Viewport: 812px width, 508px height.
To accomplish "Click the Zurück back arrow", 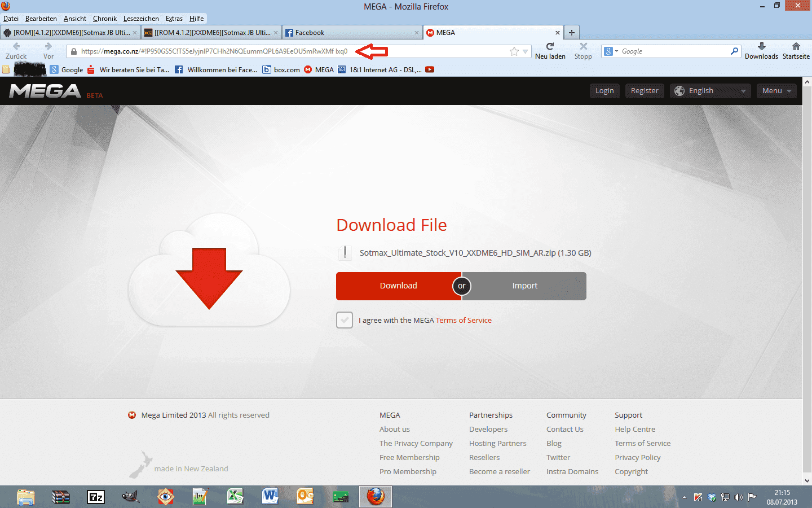I will click(16, 46).
